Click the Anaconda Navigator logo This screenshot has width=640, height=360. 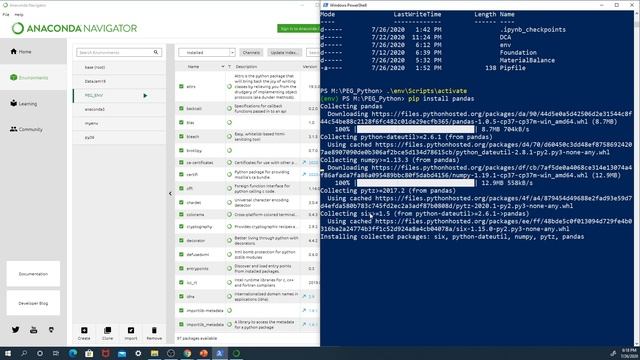74,28
